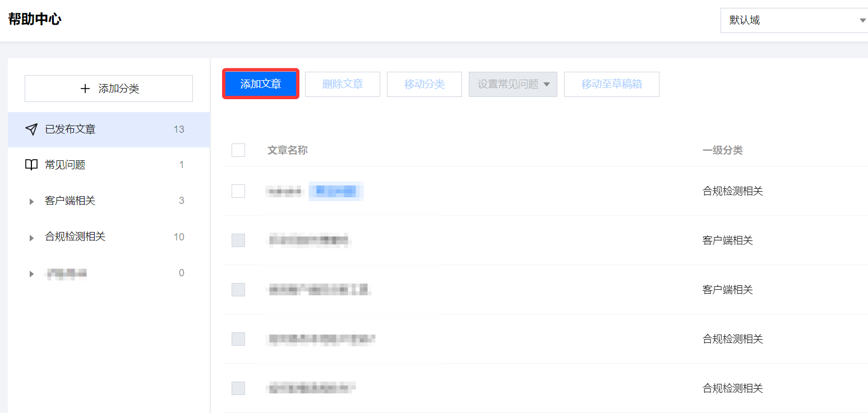This screenshot has width=868, height=413.
Task: Tick the second article row checkbox
Action: click(x=238, y=240)
